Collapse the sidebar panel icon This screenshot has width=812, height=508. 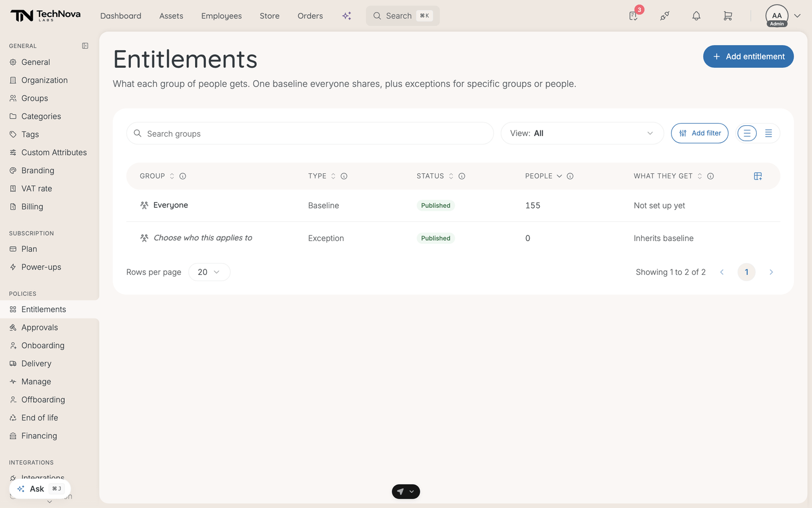85,46
